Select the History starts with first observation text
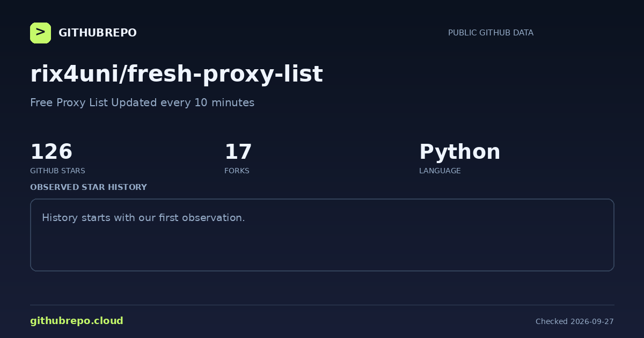 143,218
